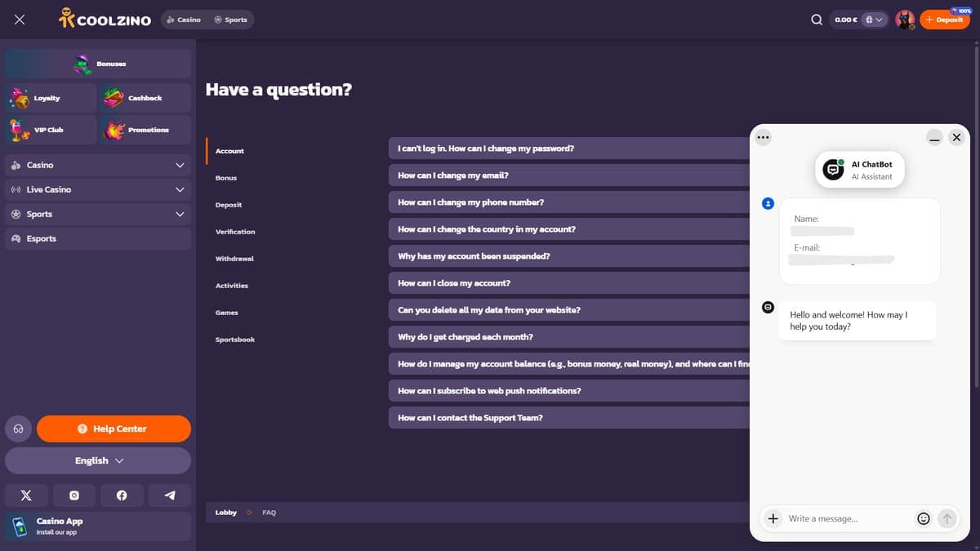Select the Sportsbook FAQ category
Viewport: 980px width, 551px height.
(x=235, y=340)
